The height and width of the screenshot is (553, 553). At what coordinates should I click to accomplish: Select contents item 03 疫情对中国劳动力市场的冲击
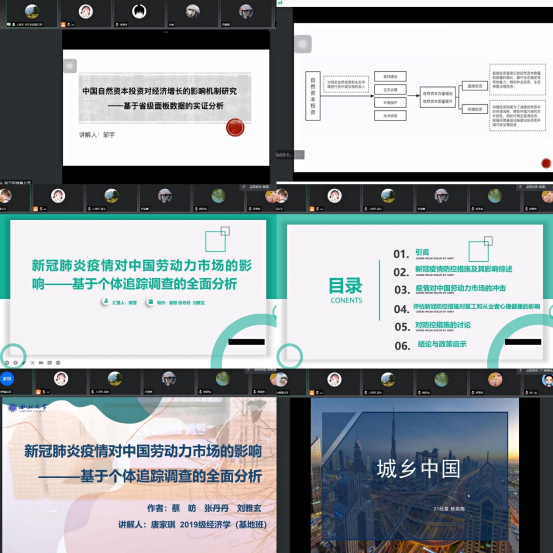pos(450,289)
